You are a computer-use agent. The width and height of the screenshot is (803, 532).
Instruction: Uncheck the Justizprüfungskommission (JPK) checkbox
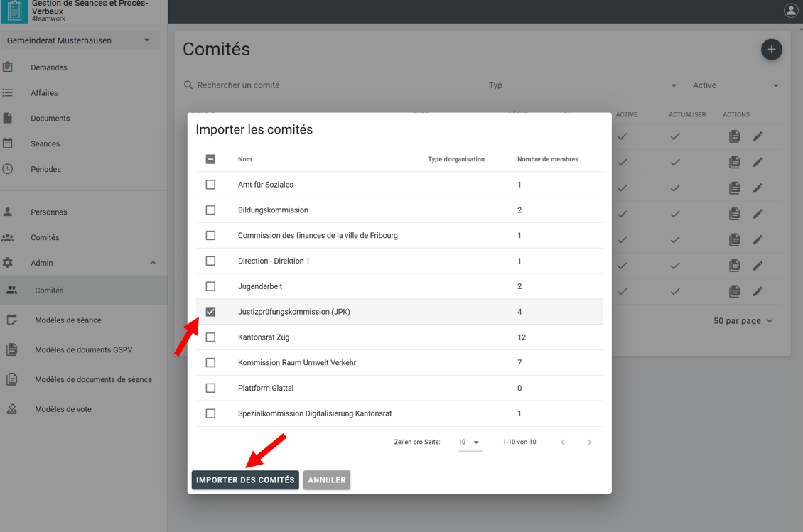tap(210, 312)
